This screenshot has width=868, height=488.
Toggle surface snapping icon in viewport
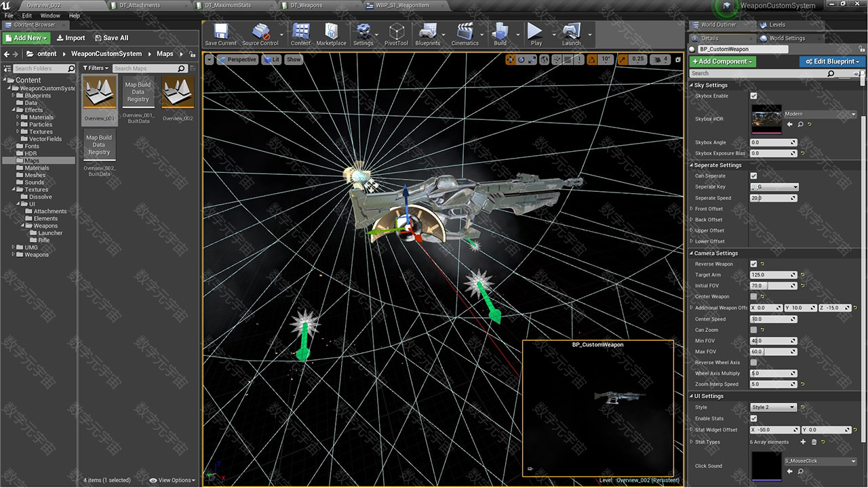tap(557, 60)
